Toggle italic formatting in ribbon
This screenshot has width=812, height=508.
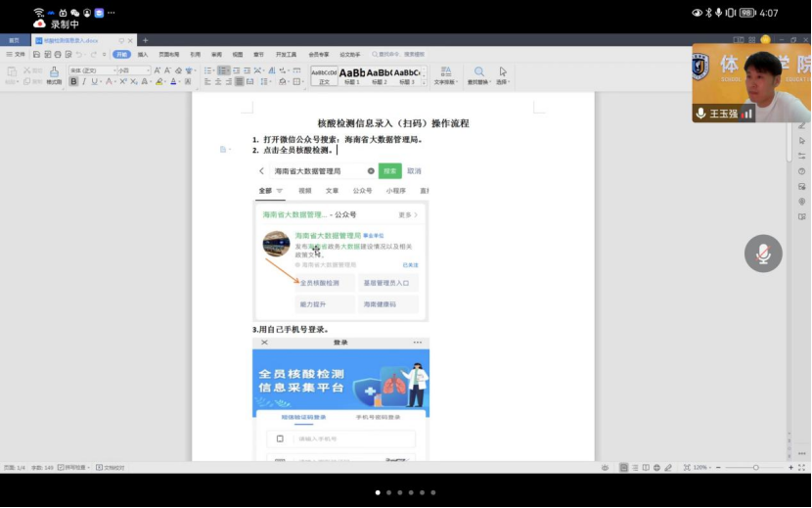(85, 82)
